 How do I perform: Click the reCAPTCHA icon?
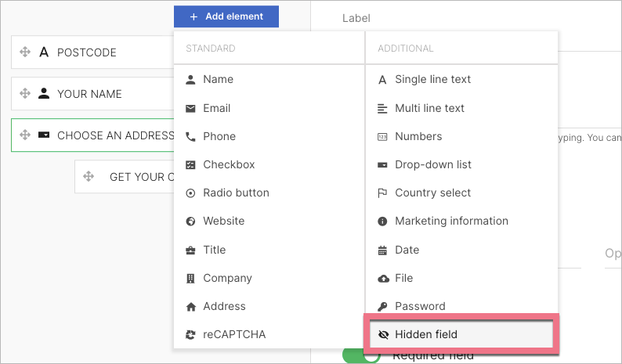click(190, 334)
